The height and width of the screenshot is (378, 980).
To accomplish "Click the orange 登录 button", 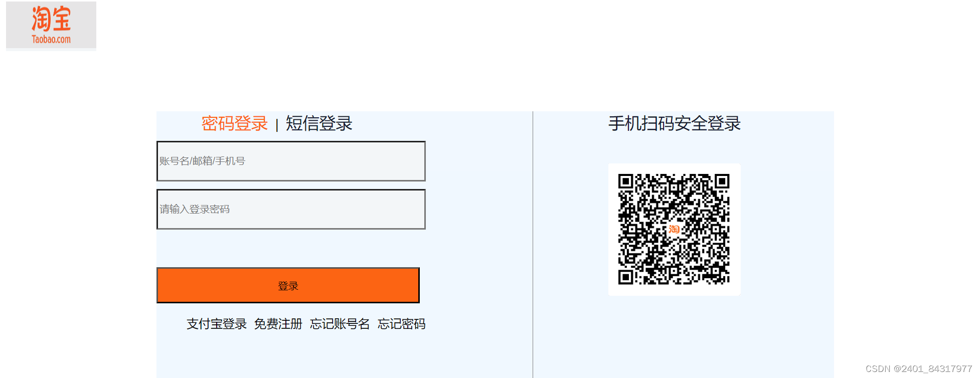I will [288, 285].
